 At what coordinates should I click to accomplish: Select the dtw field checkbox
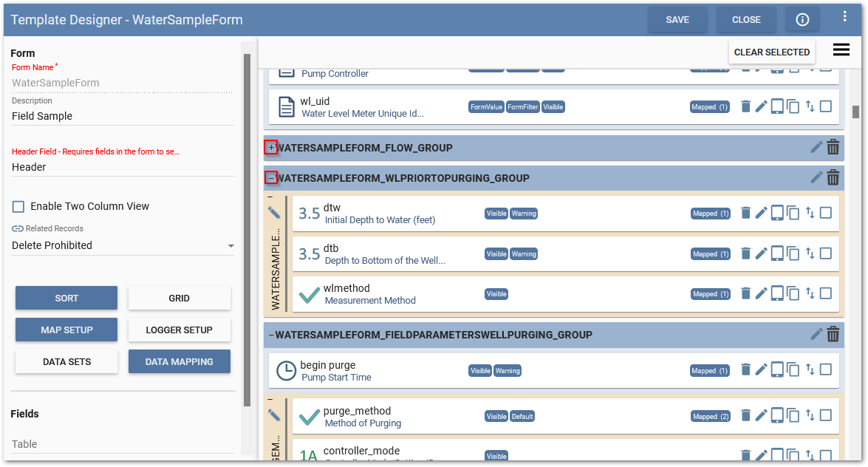coord(826,214)
